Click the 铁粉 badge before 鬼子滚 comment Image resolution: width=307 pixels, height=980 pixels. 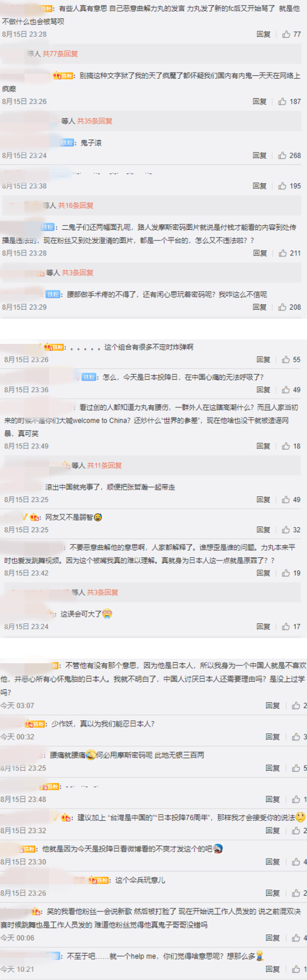(x=68, y=143)
